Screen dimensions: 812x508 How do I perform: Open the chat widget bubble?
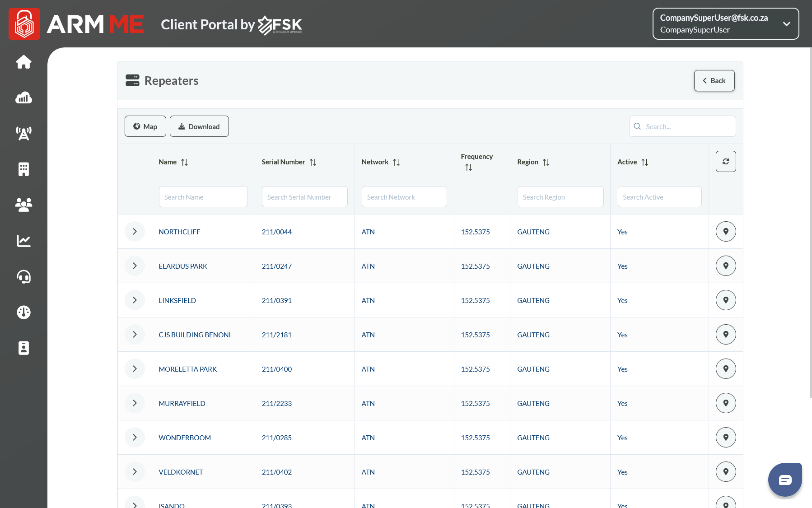pyautogui.click(x=785, y=480)
